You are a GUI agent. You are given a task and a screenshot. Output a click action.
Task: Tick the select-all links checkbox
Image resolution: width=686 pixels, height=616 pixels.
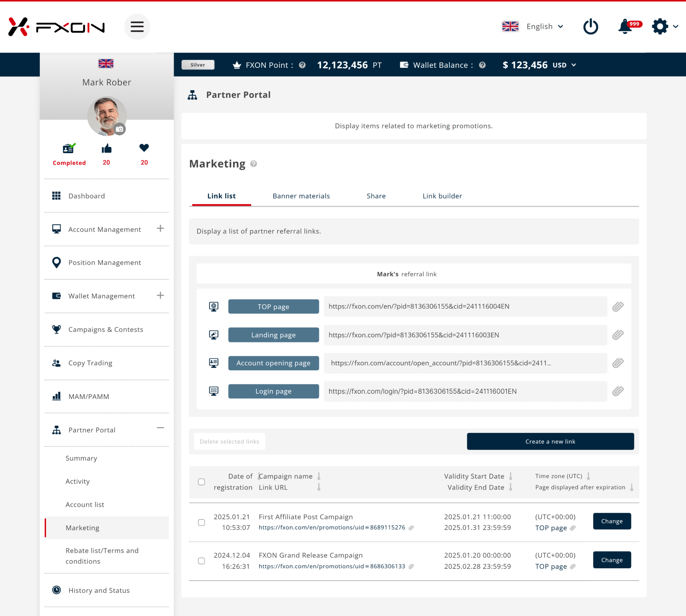pyautogui.click(x=201, y=482)
